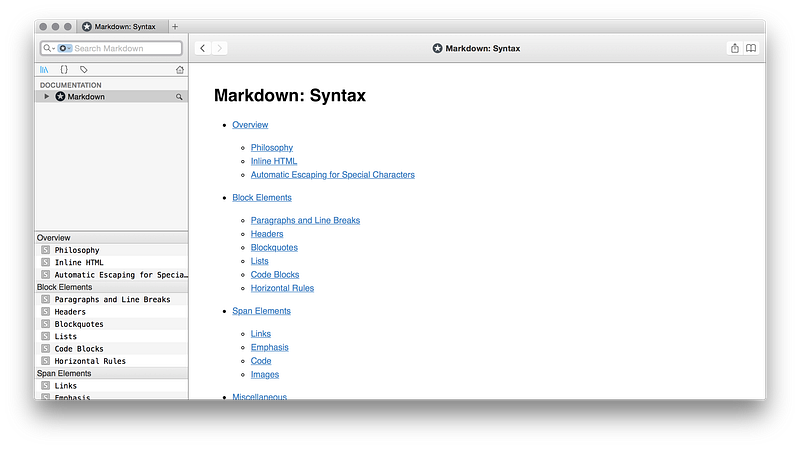Click the star icon in toolbar page title
The image size is (800, 449).
(437, 48)
